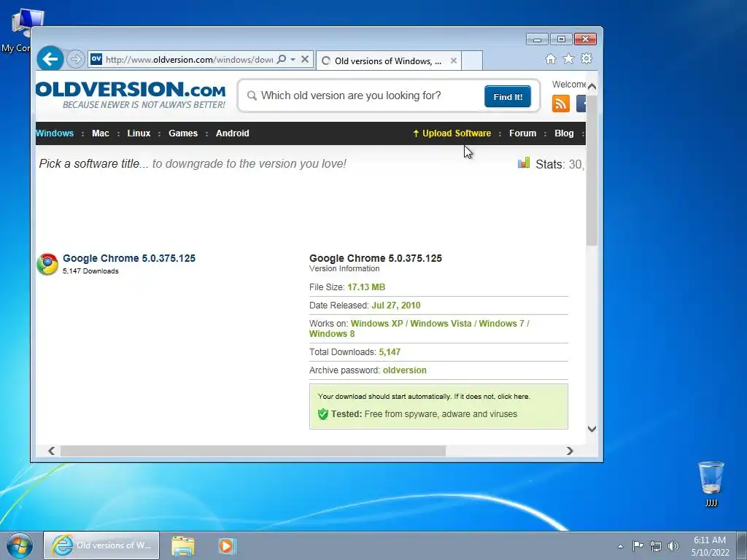Image resolution: width=747 pixels, height=560 pixels.
Task: Open the Games category menu
Action: click(x=183, y=133)
